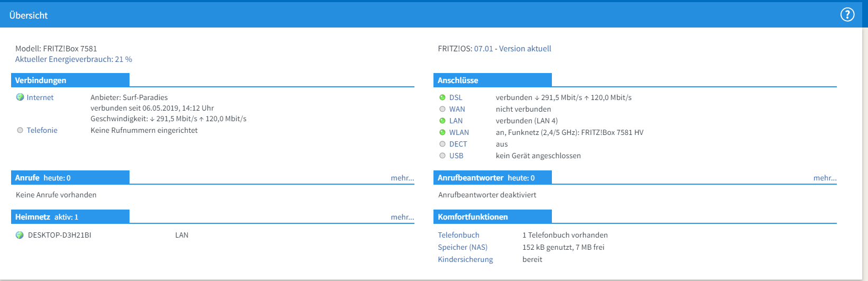Click the grey DECT status indicator

click(x=442, y=144)
